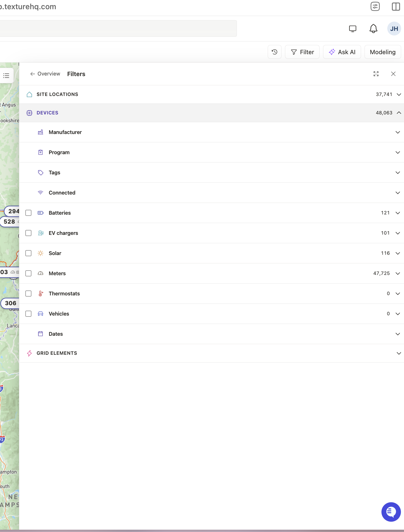Open the Modeling button
The image size is (404, 532).
[382, 52]
